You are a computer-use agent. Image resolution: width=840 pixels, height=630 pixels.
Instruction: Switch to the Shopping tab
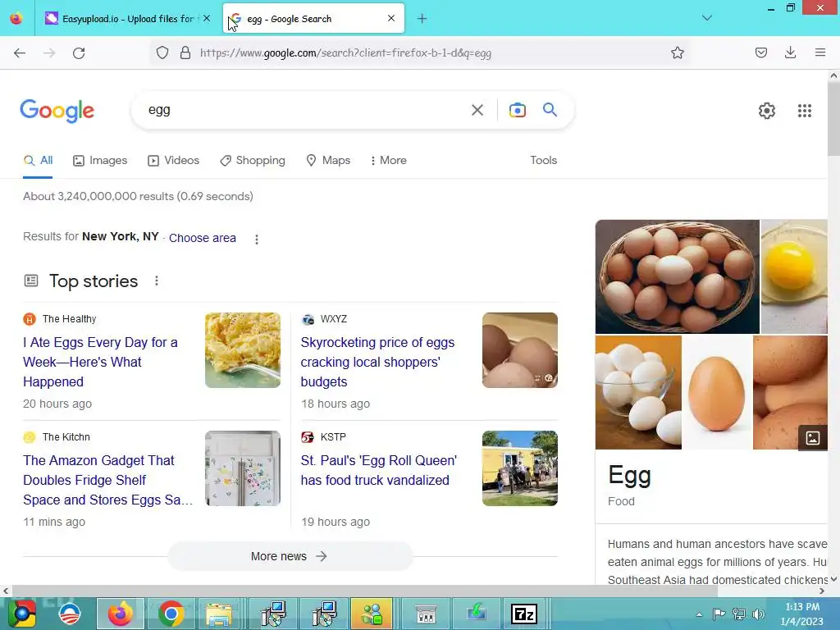[x=253, y=160]
